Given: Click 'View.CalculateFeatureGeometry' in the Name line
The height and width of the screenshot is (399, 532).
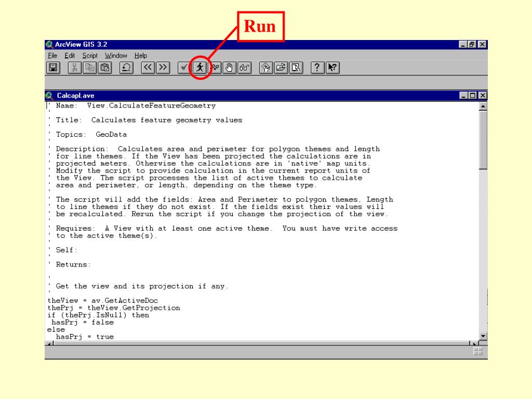Looking at the screenshot, I should click(x=151, y=105).
